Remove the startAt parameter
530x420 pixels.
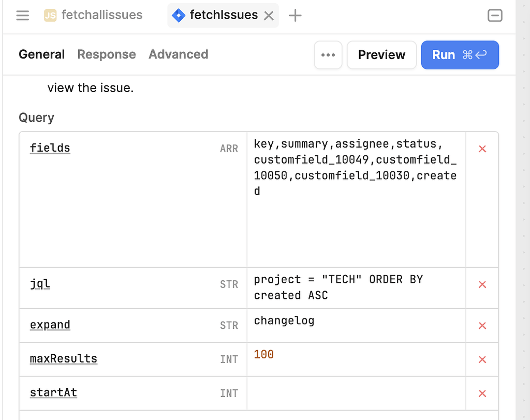point(482,393)
